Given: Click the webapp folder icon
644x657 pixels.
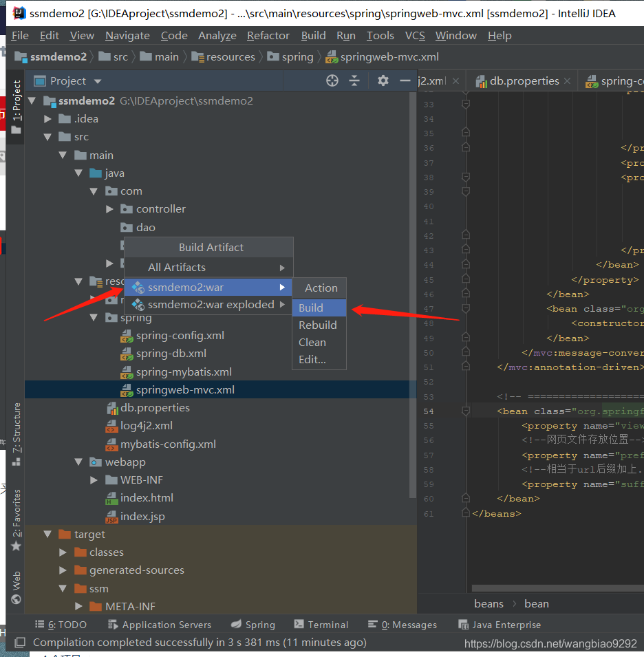Looking at the screenshot, I should coord(96,462).
